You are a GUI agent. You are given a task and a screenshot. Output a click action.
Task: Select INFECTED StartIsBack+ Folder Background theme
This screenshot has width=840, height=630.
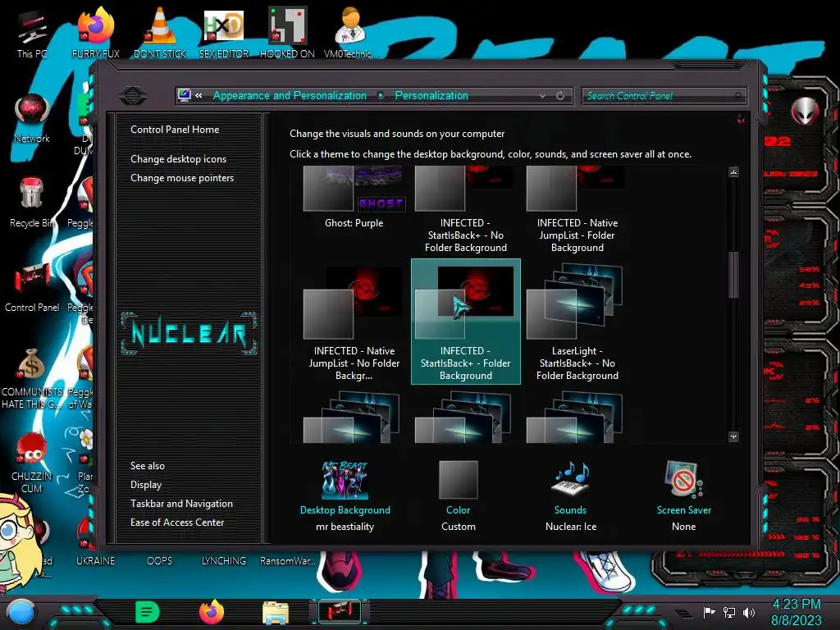[466, 322]
